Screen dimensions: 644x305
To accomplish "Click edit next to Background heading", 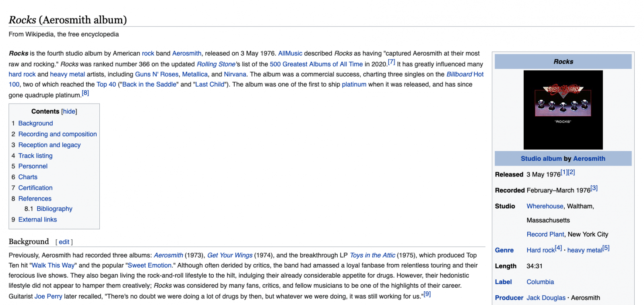I will (x=64, y=242).
